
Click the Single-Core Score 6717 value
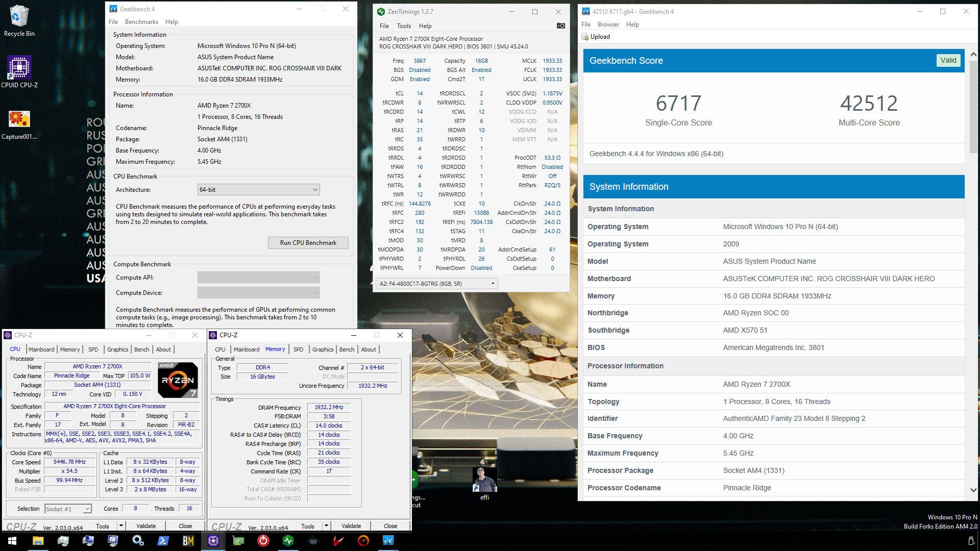(678, 104)
